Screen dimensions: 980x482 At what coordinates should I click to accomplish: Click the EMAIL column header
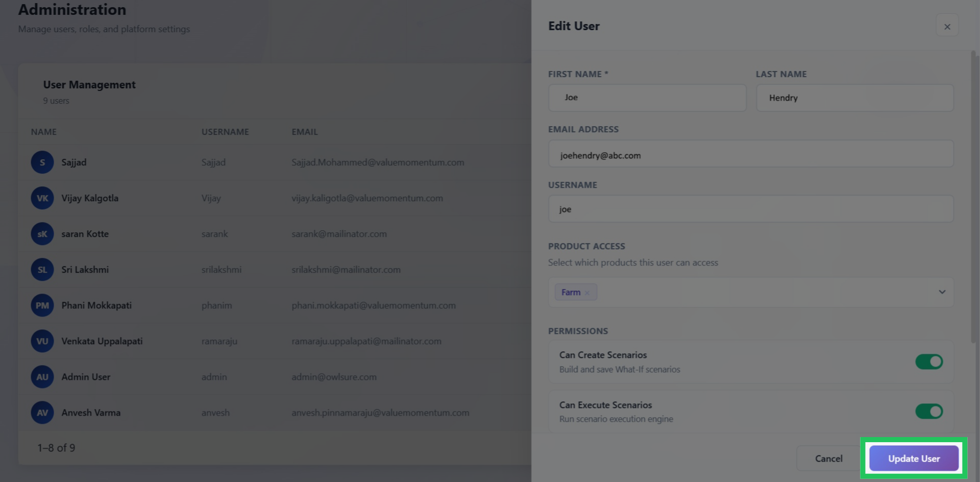point(305,132)
